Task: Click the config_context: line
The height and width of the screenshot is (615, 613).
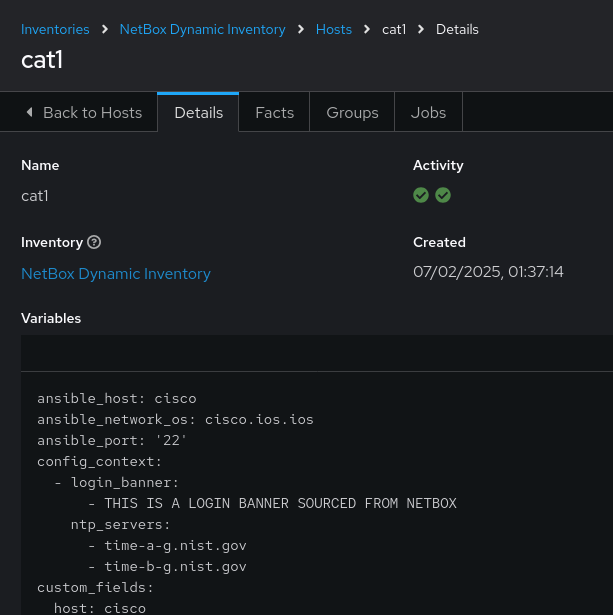Action: pyautogui.click(x=99, y=462)
